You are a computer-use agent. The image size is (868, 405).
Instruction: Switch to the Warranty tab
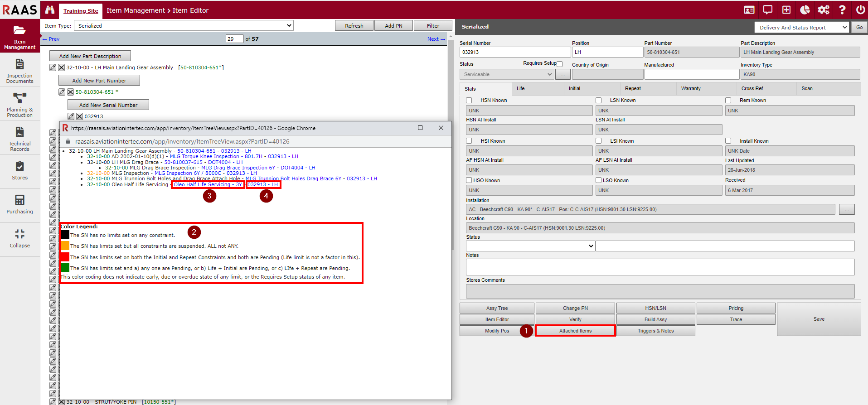[690, 89]
